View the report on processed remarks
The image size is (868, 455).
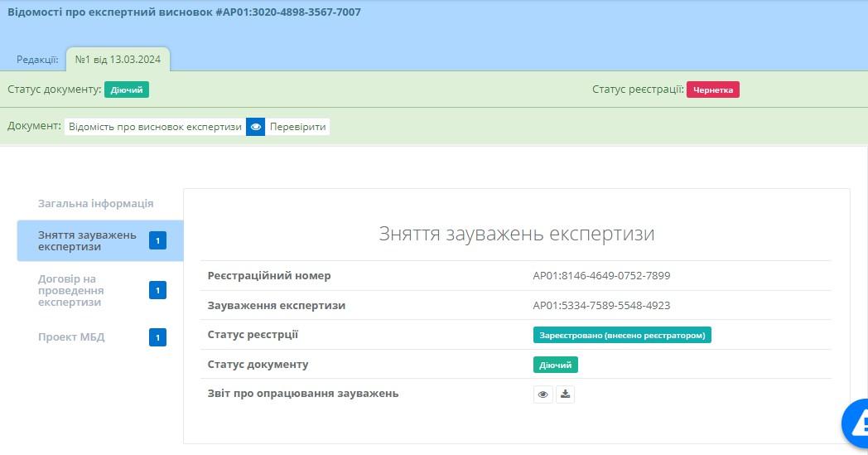click(x=542, y=394)
